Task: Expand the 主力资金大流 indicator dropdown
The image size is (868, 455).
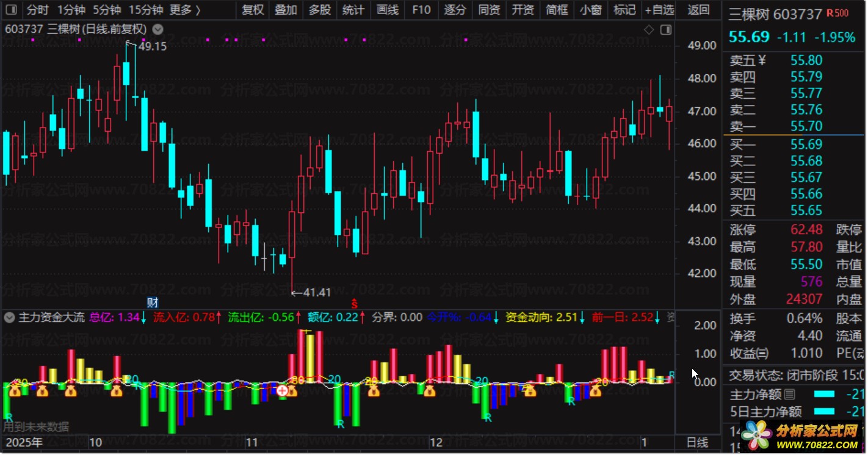Action: point(10,317)
